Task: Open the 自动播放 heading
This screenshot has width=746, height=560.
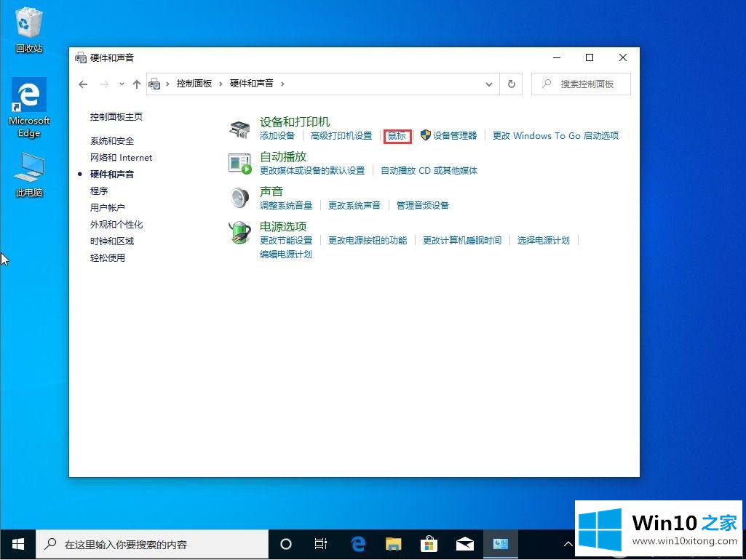Action: click(283, 157)
